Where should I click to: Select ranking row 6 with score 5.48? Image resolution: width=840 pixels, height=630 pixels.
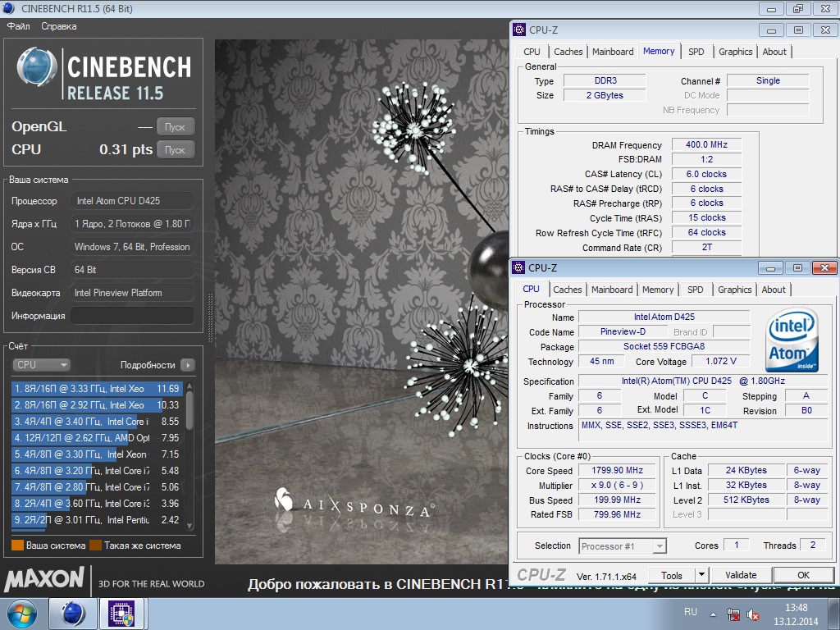97,471
